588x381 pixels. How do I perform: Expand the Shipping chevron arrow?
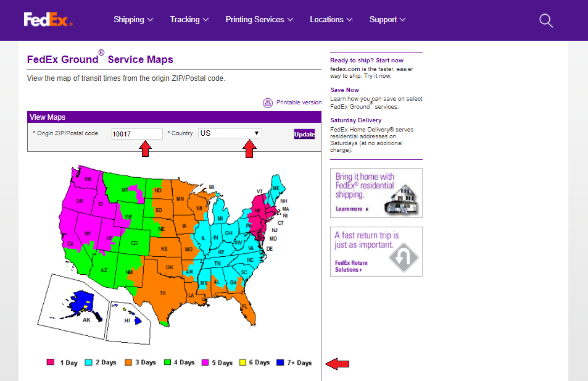coord(150,20)
